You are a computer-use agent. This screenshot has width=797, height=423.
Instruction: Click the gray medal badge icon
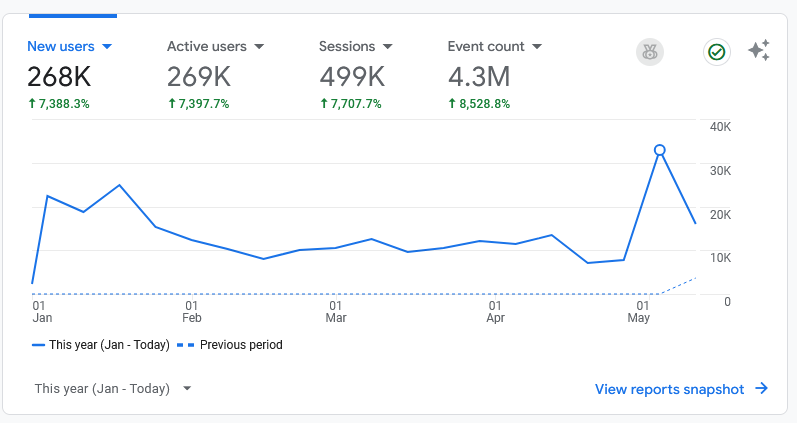point(650,52)
